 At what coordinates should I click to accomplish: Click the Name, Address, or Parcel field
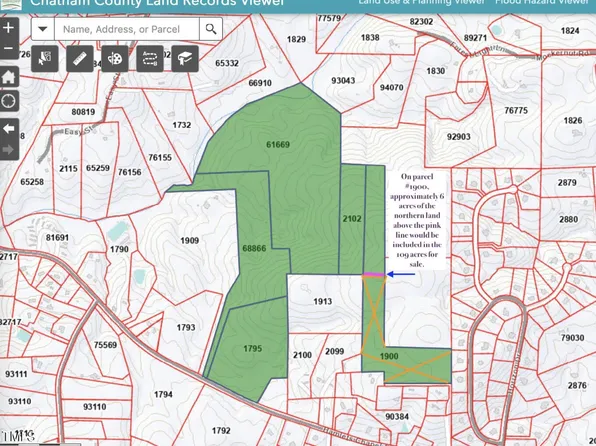point(127,29)
